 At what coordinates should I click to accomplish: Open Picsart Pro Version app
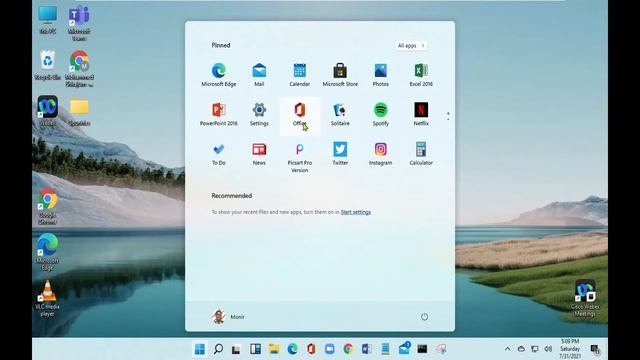pyautogui.click(x=300, y=157)
